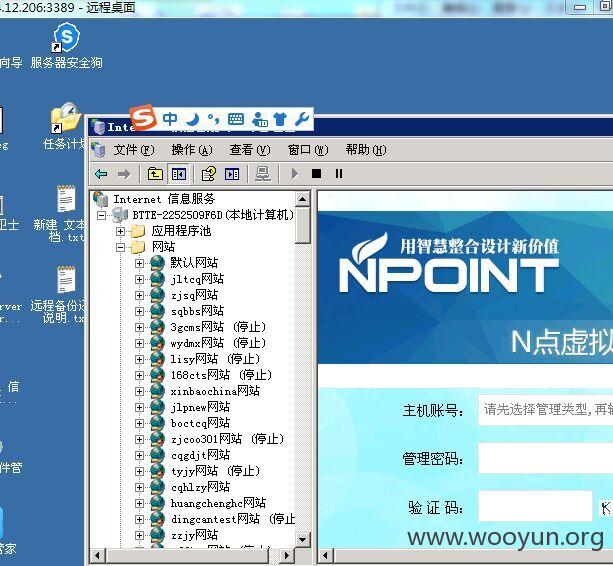
Task: Expand the 默认网站 tree node
Action: [139, 263]
